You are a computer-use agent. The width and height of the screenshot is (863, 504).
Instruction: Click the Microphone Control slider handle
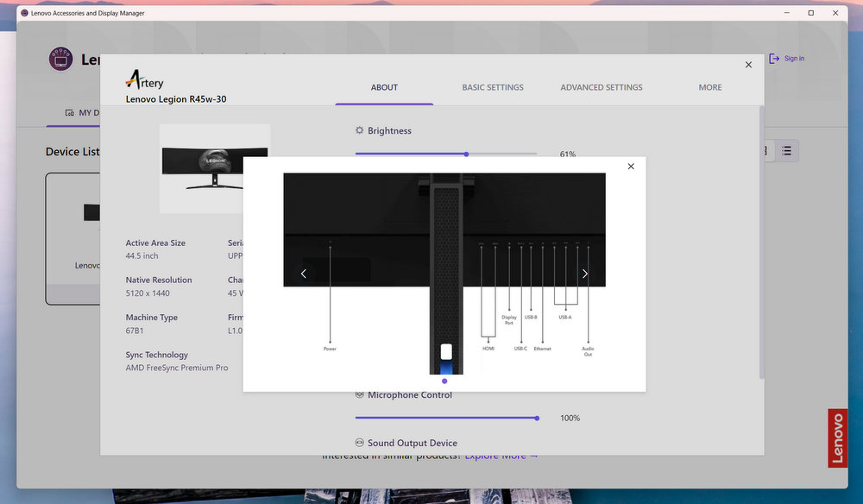point(537,418)
